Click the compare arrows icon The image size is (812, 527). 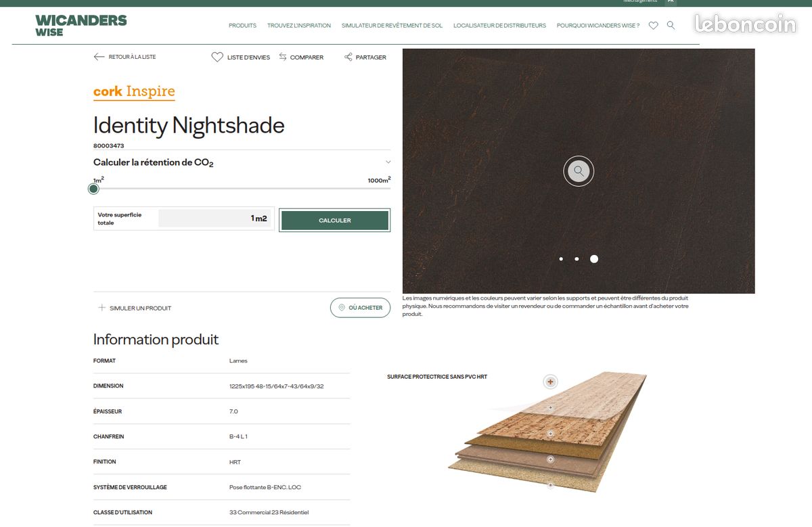pyautogui.click(x=283, y=57)
